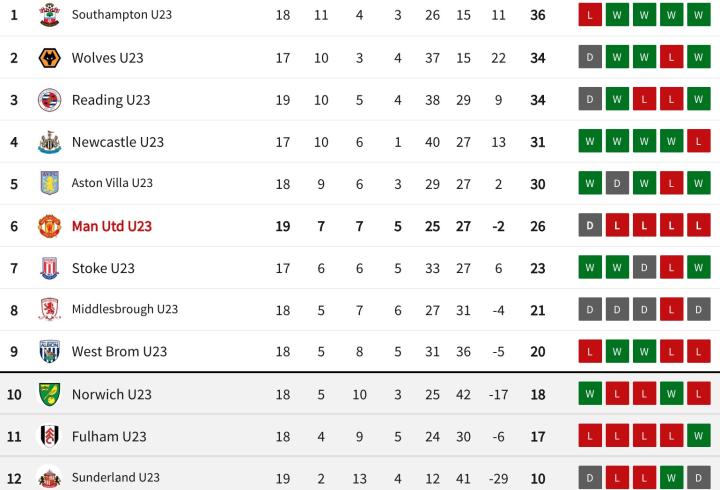
Task: Click the Middlesbrough U23 club crest
Action: pos(49,309)
